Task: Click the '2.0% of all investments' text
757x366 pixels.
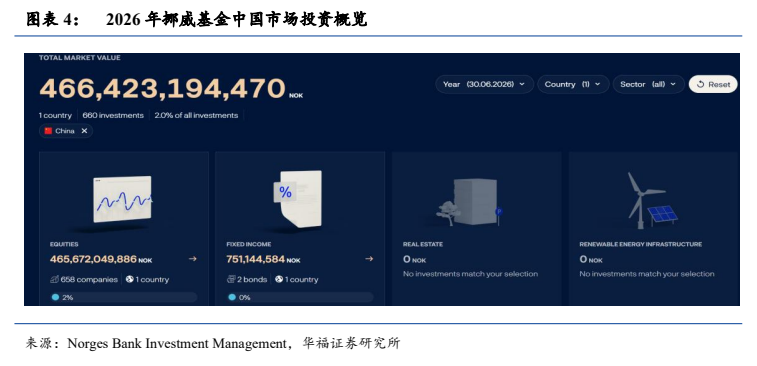Action: (196, 115)
